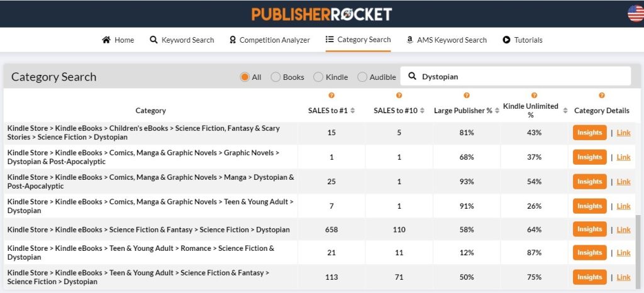Click the Children's eBooks Dystopian category text
The image size is (644, 293).
[x=143, y=133]
